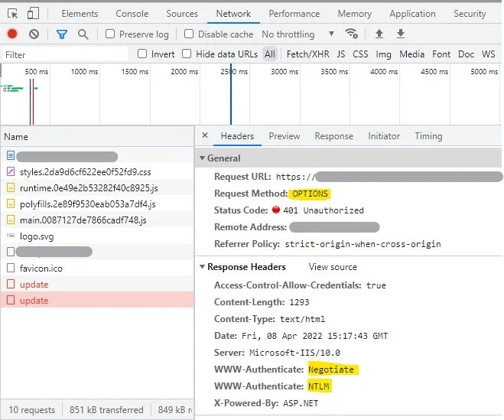Click the 401 Unauthorized status value
Screen dimensions: 504x420
323,210
